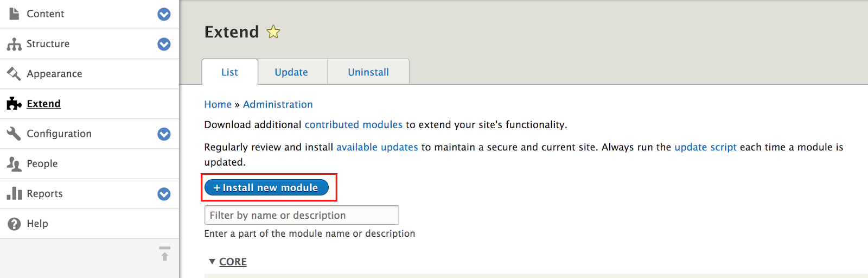
Task: Click the Help question mark icon
Action: tap(14, 224)
